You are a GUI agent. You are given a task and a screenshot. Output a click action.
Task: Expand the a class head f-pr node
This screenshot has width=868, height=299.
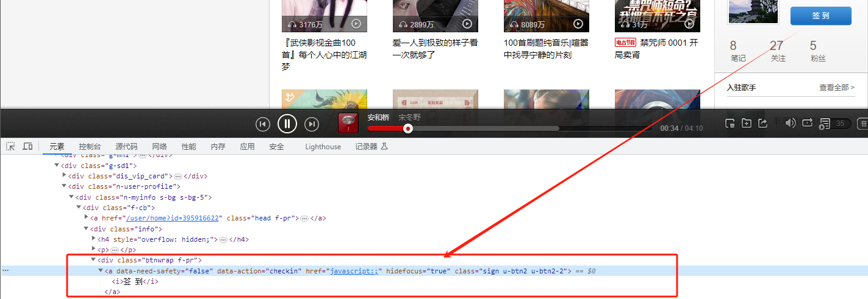click(86, 217)
